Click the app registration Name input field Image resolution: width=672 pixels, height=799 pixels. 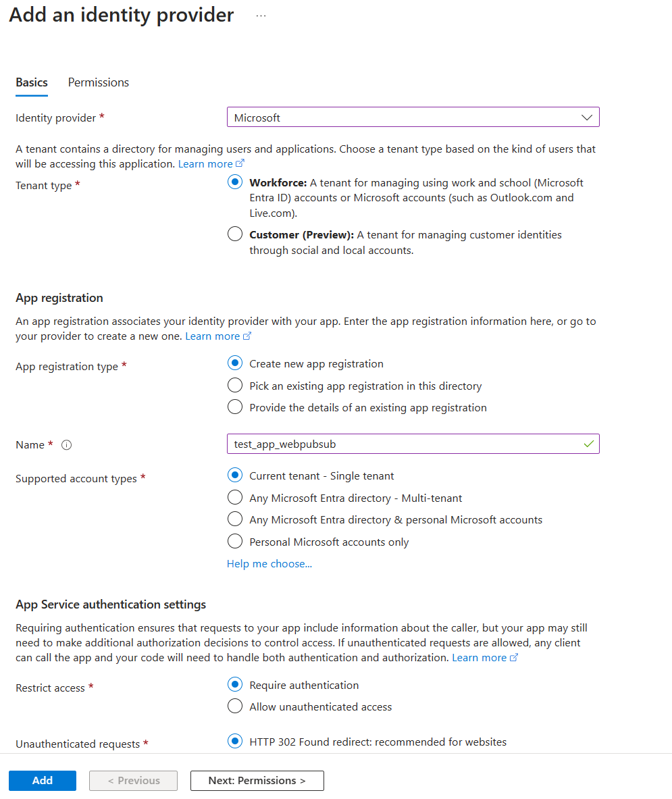pos(405,444)
